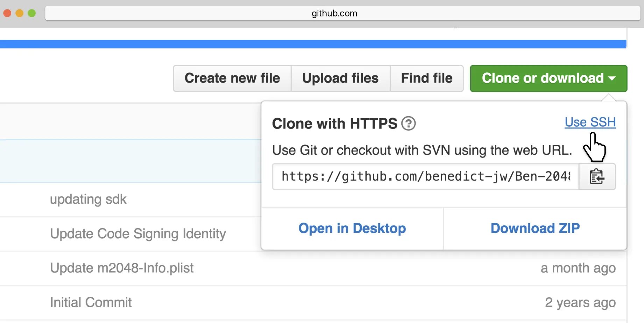Minimize the browser with yellow button
Viewport: 644px width, 323px height.
(20, 13)
